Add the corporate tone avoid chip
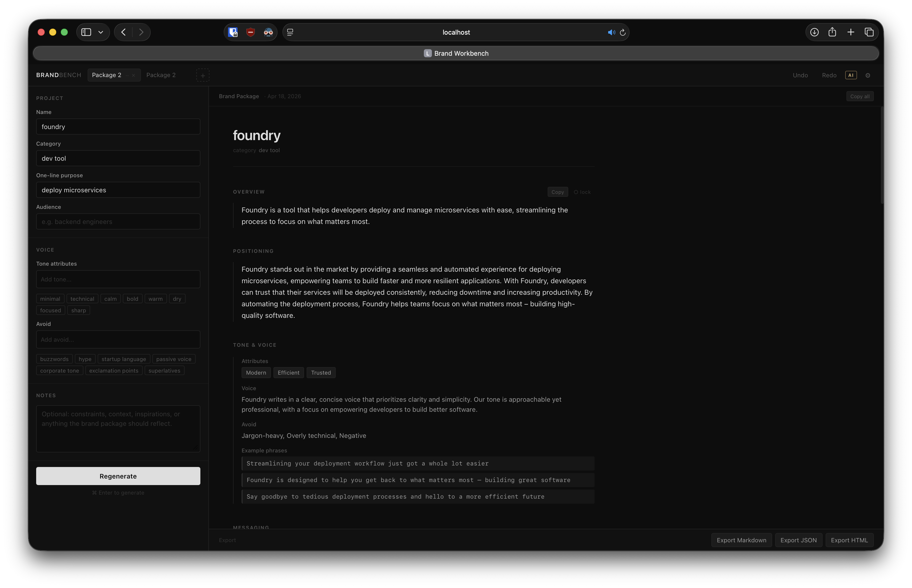Image resolution: width=912 pixels, height=588 pixels. click(x=60, y=371)
